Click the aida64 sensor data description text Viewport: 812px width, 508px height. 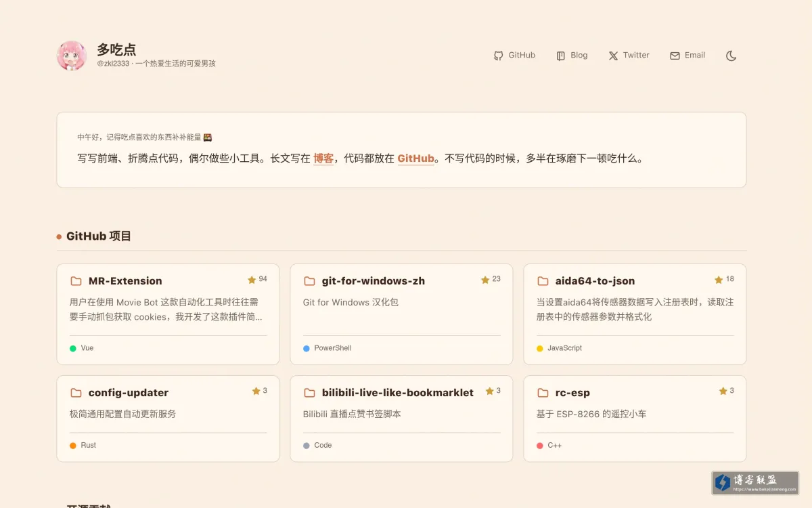635,310
